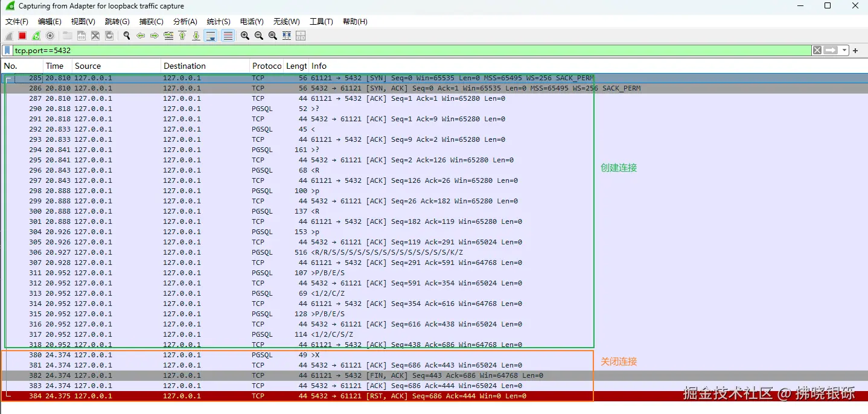Sort by the Length column header
Image resolution: width=868 pixels, height=414 pixels.
[x=296, y=66]
